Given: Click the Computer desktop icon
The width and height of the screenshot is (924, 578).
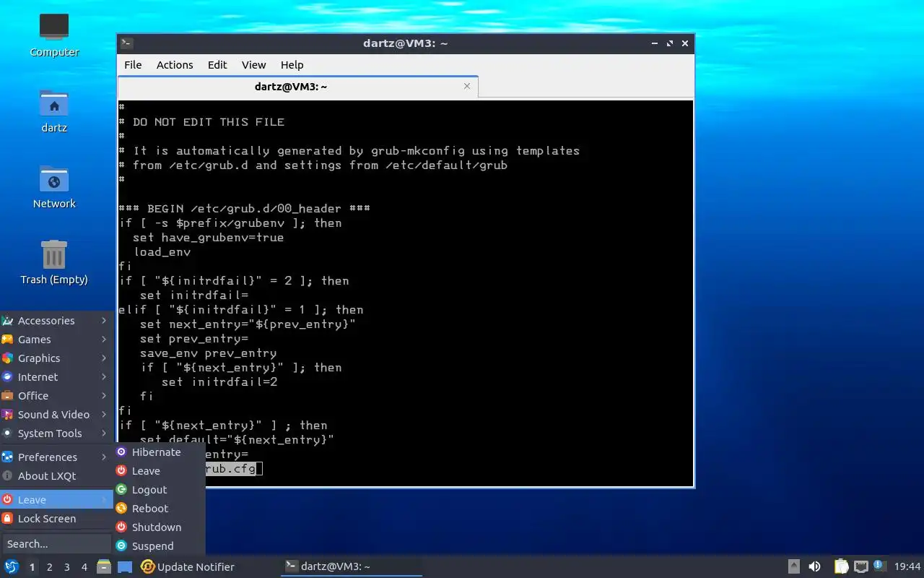Looking at the screenshot, I should (x=54, y=35).
